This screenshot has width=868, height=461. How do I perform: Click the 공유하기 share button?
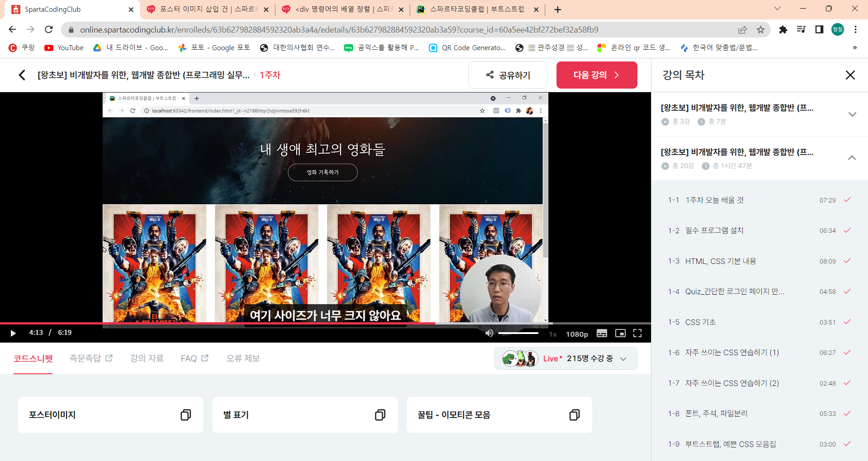coord(508,75)
